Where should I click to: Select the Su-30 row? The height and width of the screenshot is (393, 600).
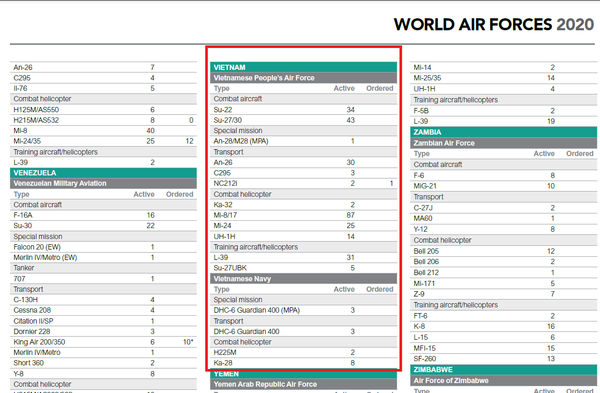pos(103,226)
